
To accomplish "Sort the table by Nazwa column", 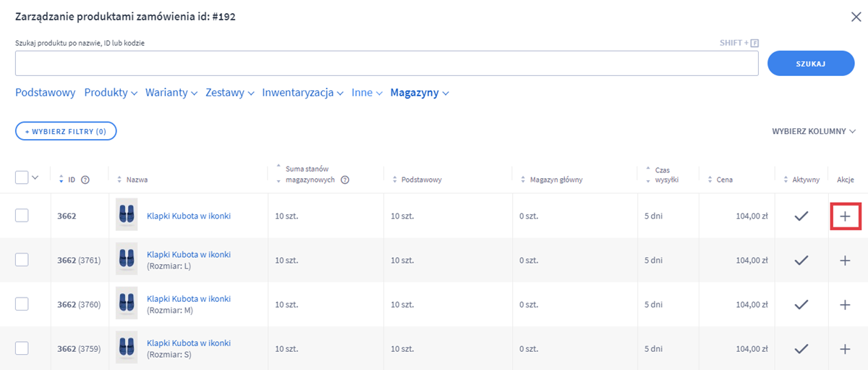I will (x=137, y=180).
